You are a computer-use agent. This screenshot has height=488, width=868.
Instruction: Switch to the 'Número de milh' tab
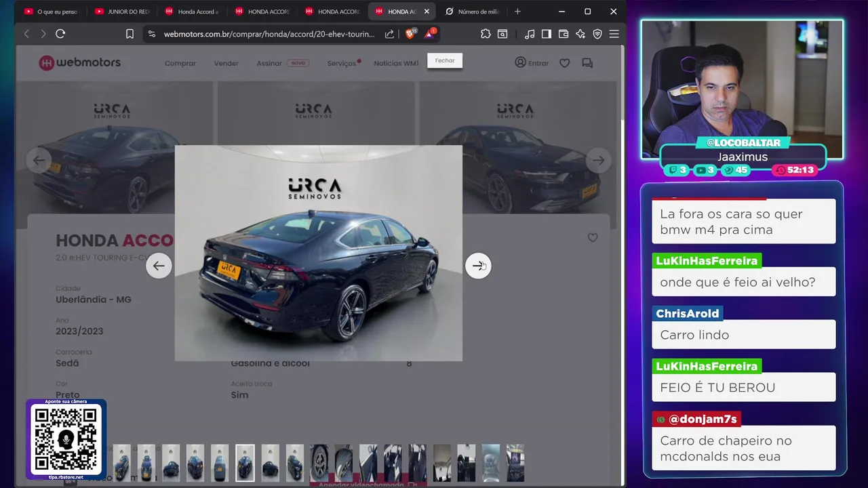[472, 12]
